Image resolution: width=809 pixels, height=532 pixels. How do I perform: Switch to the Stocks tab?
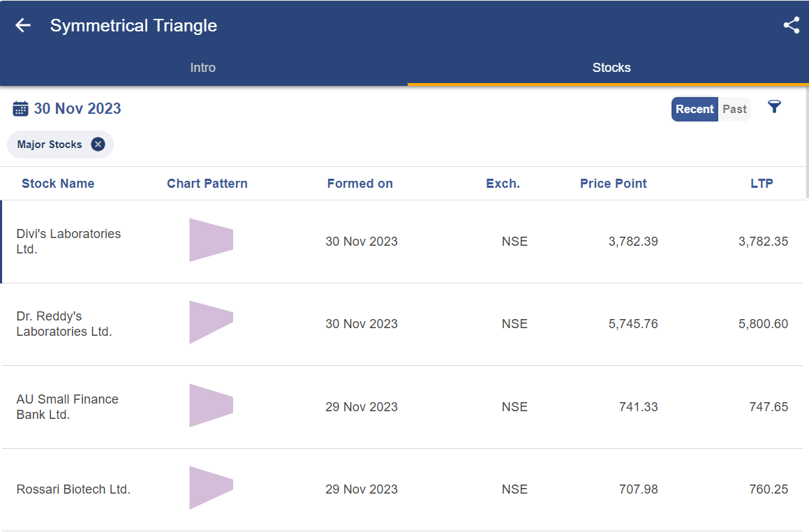(x=611, y=68)
